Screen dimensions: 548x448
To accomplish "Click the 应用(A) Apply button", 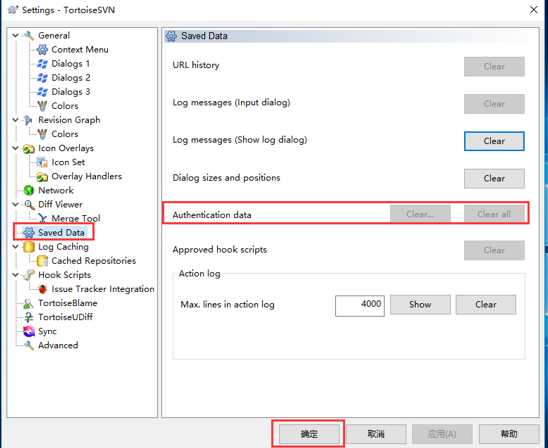I will (x=442, y=434).
